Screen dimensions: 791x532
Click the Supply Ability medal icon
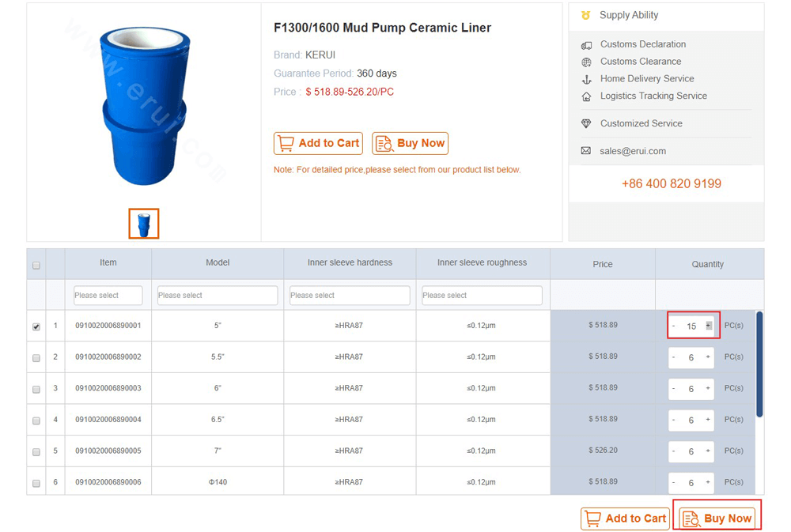coord(585,15)
